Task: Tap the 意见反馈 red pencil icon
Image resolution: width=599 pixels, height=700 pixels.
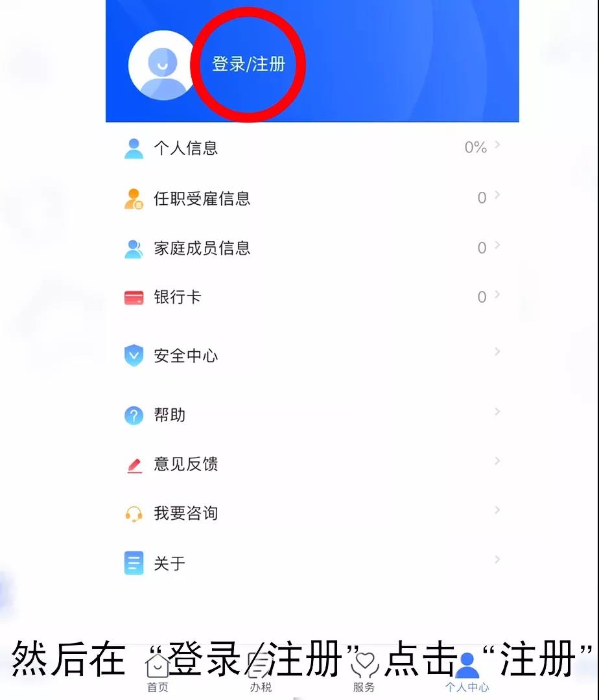Action: pos(134,465)
